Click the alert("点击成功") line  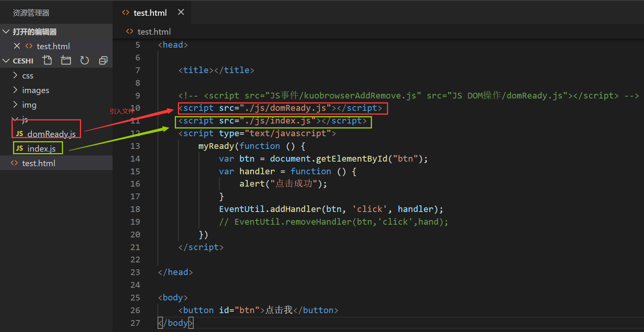pyautogui.click(x=283, y=184)
